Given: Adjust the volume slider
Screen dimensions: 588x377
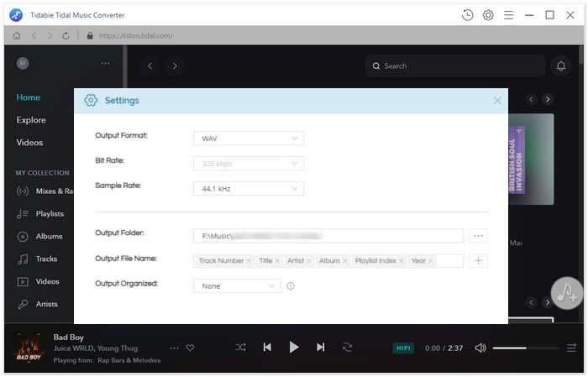Looking at the screenshot, I should 525,348.
